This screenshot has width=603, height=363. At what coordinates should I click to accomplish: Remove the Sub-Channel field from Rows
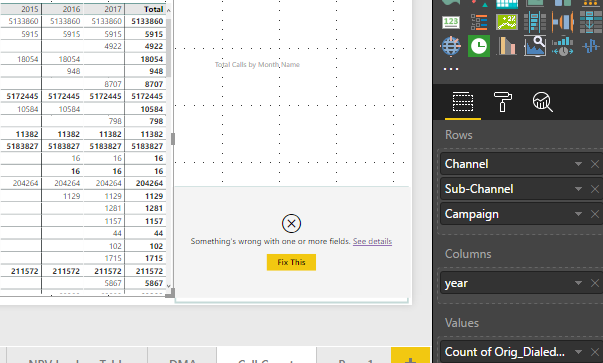pyautogui.click(x=595, y=189)
